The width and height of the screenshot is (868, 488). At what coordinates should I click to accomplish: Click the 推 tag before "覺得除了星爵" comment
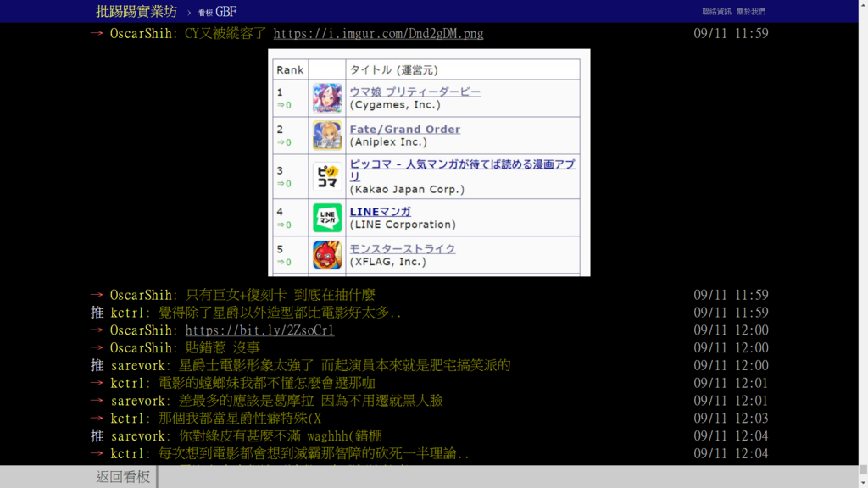tap(97, 313)
